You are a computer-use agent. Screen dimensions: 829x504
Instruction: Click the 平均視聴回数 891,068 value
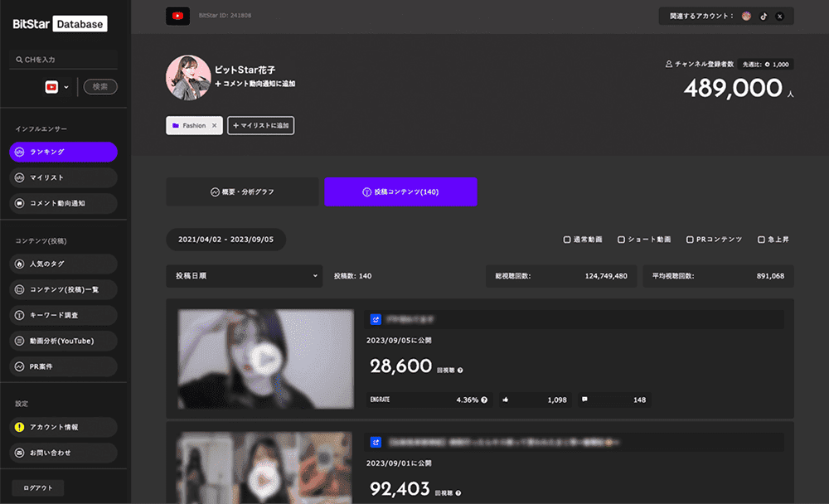770,276
